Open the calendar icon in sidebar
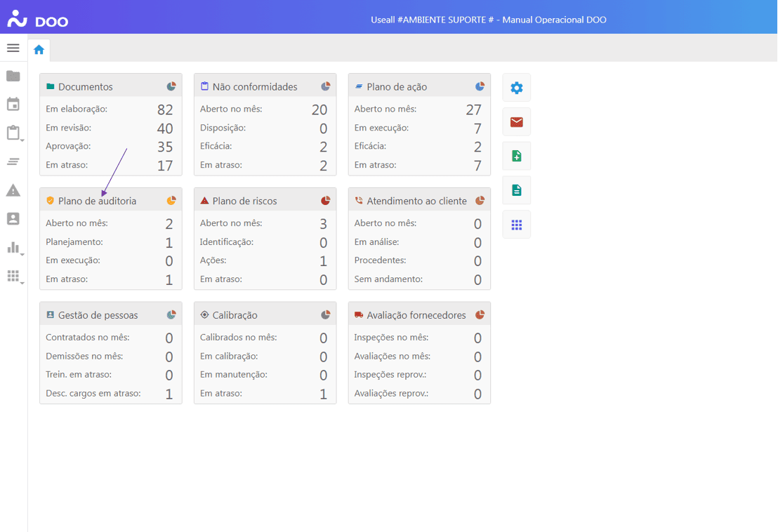Image resolution: width=778 pixels, height=532 pixels. [x=13, y=105]
